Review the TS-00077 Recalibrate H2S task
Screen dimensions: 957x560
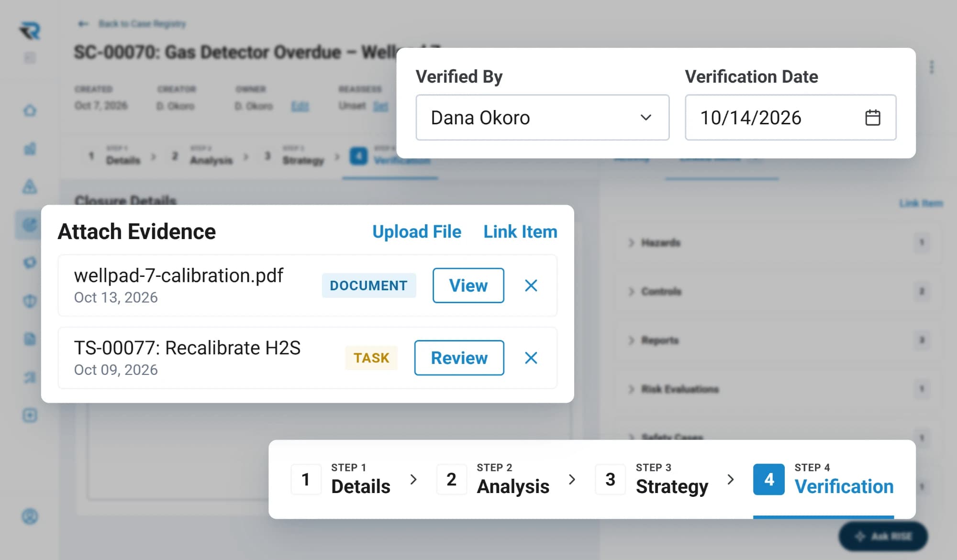[x=459, y=358]
